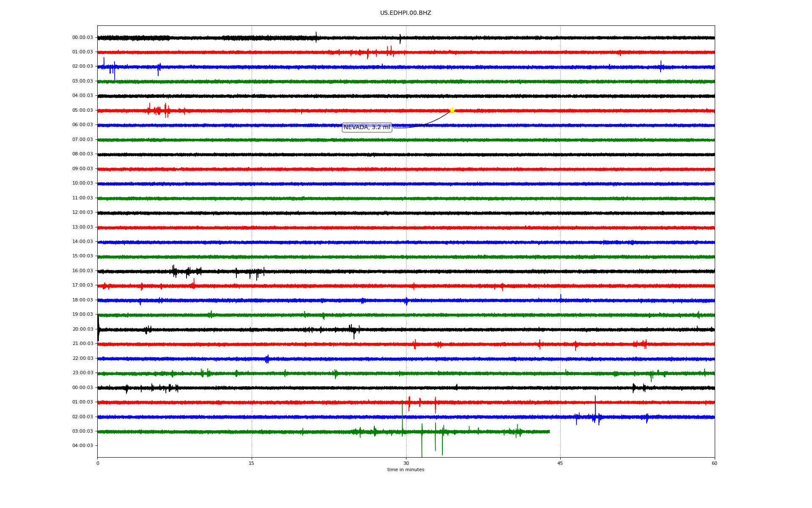Click the black burst on the 16:00:03 trace
The image size is (812, 508).
[186, 271]
